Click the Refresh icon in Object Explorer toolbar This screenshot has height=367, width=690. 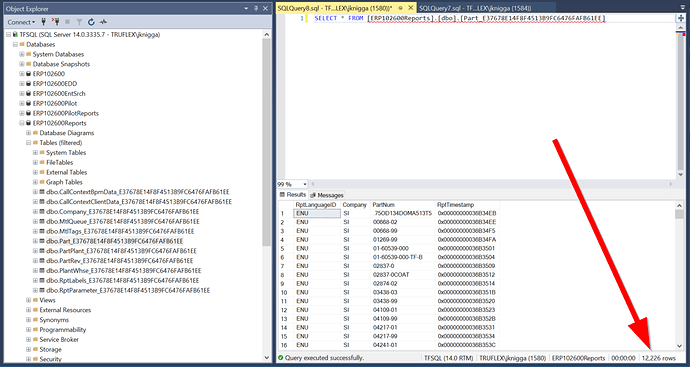[91, 22]
